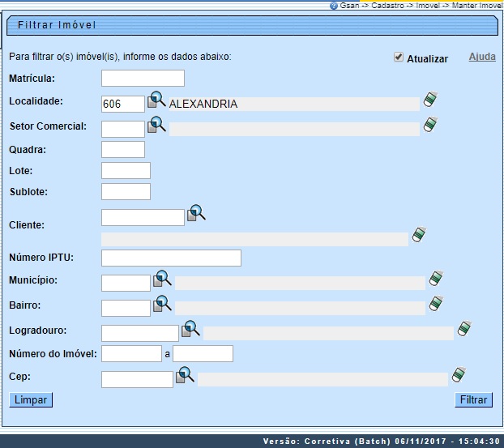504x448 pixels.
Task: Clear Município field with eraser icon
Action: point(436,279)
